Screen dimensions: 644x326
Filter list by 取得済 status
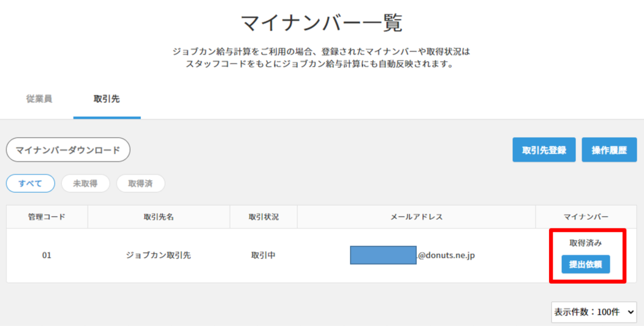[x=140, y=183]
